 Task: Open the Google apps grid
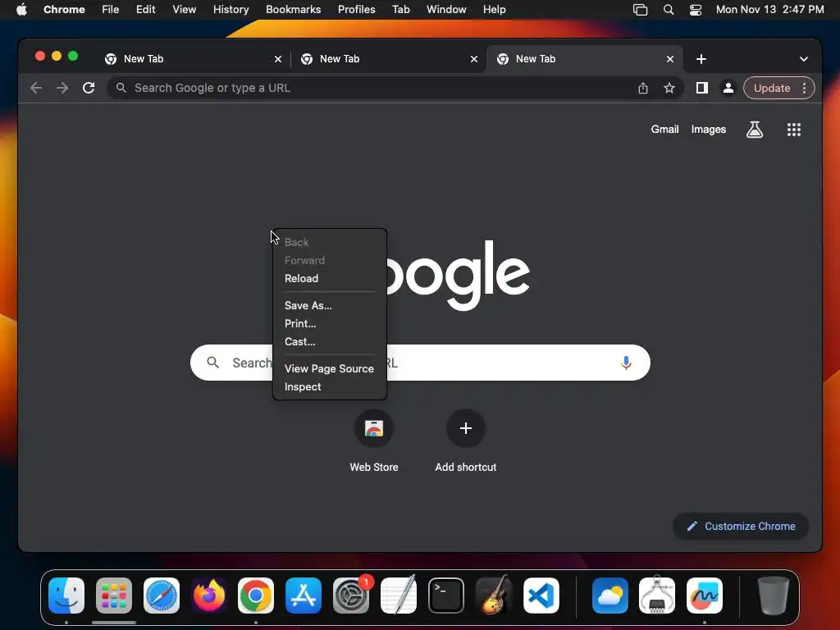[x=794, y=129]
